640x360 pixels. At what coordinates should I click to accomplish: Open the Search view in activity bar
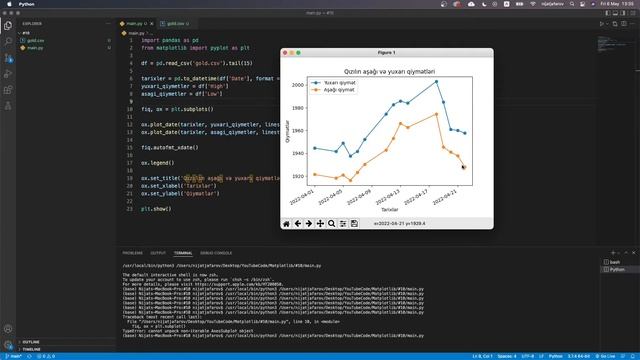click(8, 42)
